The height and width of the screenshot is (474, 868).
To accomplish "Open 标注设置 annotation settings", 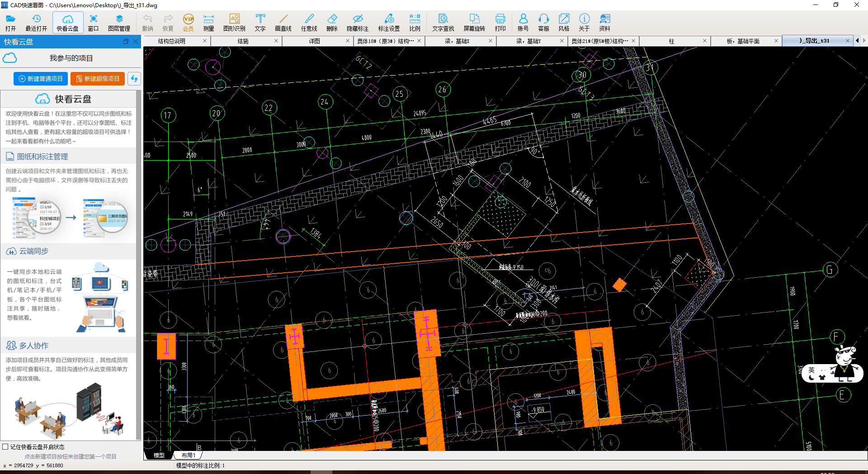I will 389,22.
